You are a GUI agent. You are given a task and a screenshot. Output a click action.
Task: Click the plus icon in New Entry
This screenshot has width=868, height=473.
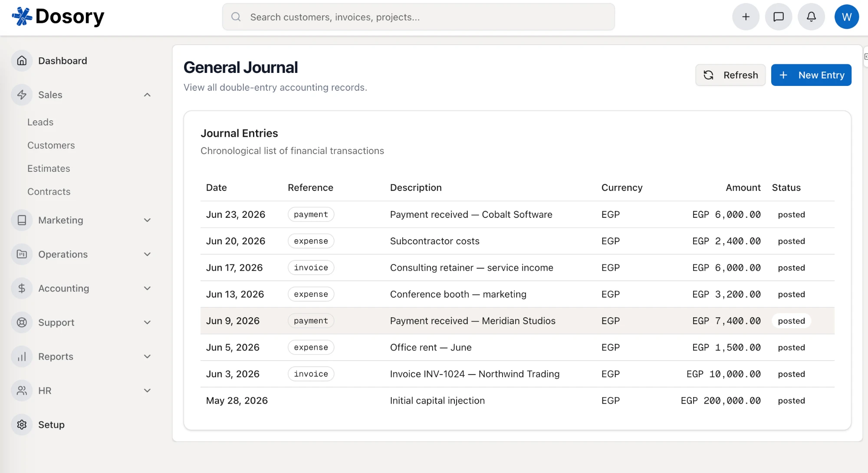pos(783,75)
